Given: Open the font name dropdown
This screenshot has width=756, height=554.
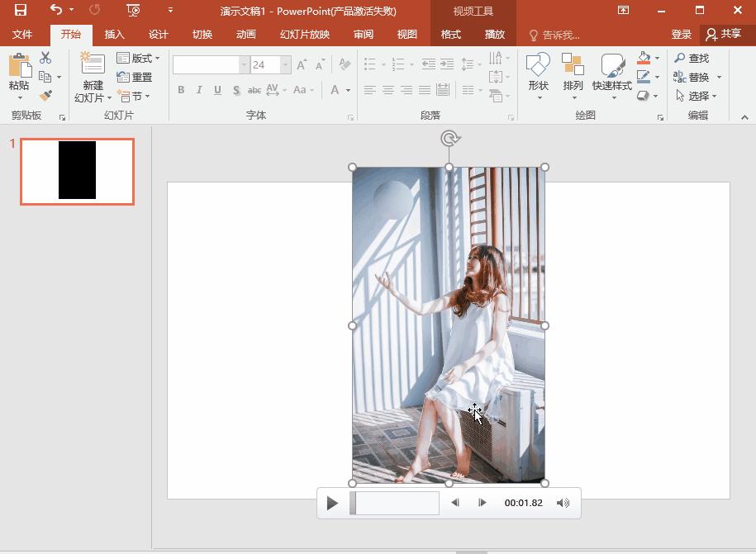Looking at the screenshot, I should pyautogui.click(x=244, y=65).
